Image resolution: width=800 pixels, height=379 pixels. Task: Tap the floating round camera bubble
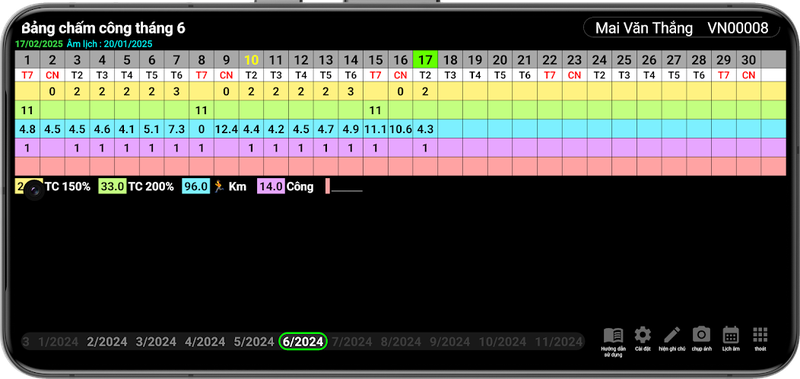(x=34, y=190)
